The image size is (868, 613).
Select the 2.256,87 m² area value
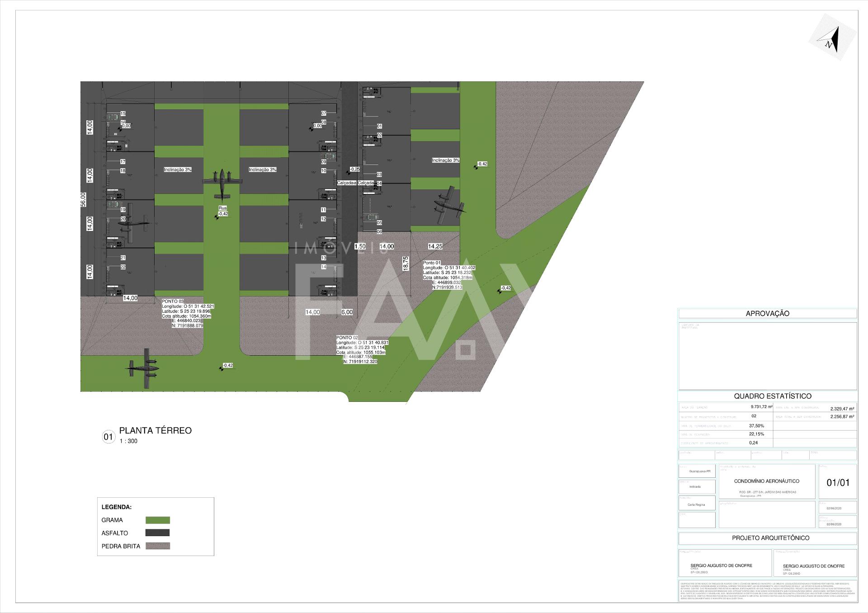tap(842, 417)
